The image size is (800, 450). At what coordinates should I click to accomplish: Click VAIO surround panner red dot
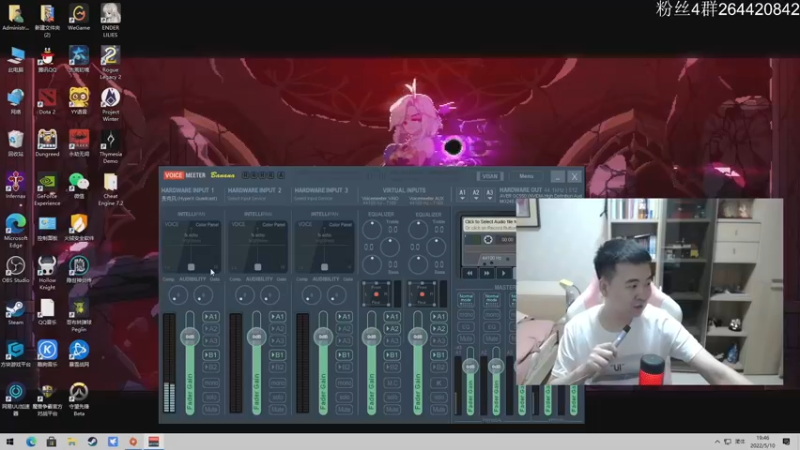377,294
